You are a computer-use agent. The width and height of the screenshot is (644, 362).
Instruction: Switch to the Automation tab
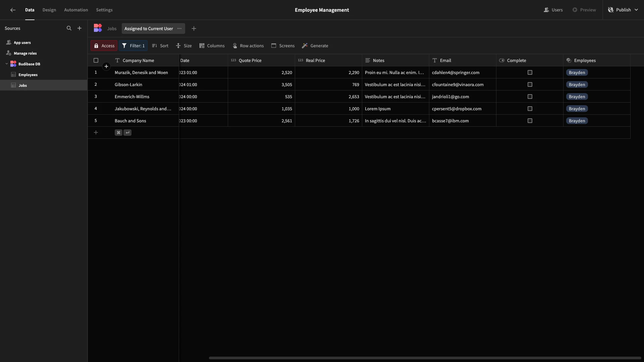click(x=76, y=10)
